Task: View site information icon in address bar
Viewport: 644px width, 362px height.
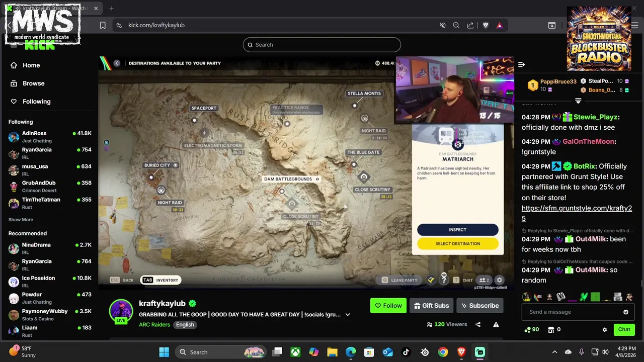Action: 118,25
